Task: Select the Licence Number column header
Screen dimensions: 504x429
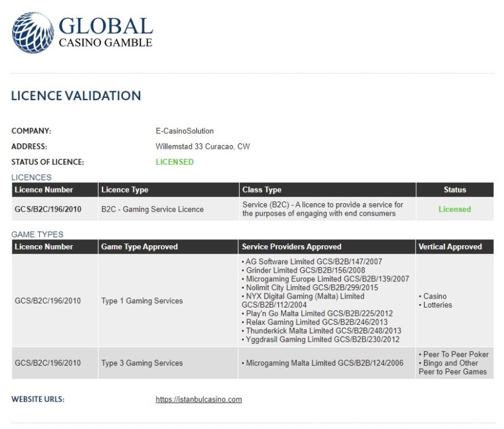Action: tap(43, 190)
